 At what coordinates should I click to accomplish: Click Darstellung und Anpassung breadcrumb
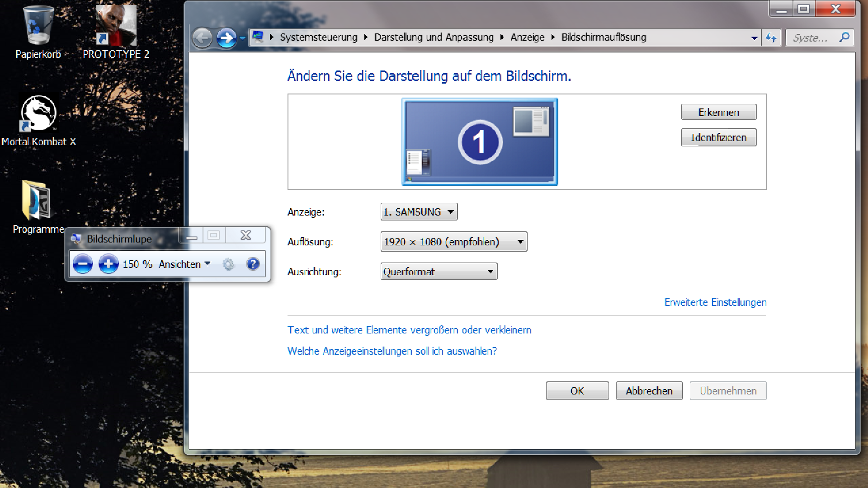[434, 38]
